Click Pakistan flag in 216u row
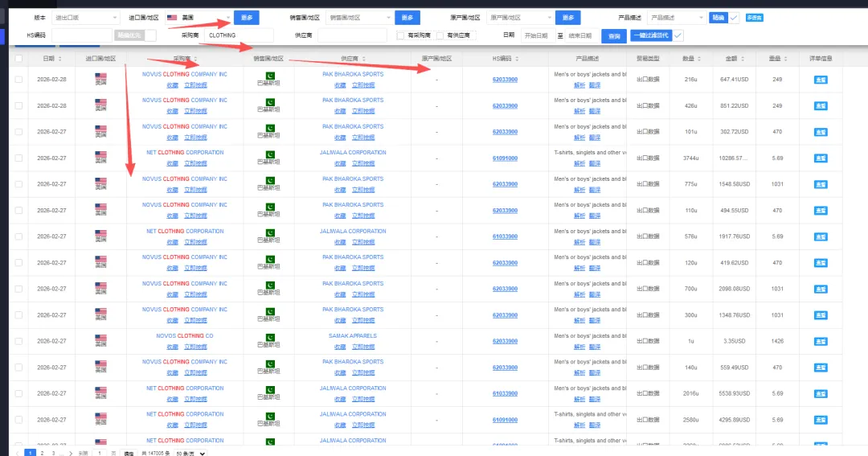The width and height of the screenshot is (868, 456). [x=269, y=76]
